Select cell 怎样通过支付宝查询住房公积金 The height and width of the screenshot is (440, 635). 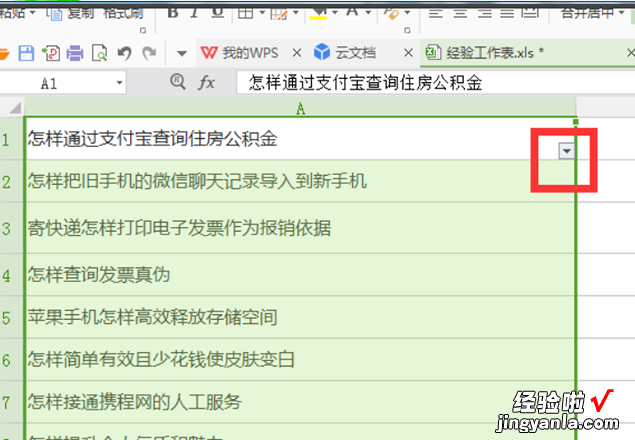[300, 139]
